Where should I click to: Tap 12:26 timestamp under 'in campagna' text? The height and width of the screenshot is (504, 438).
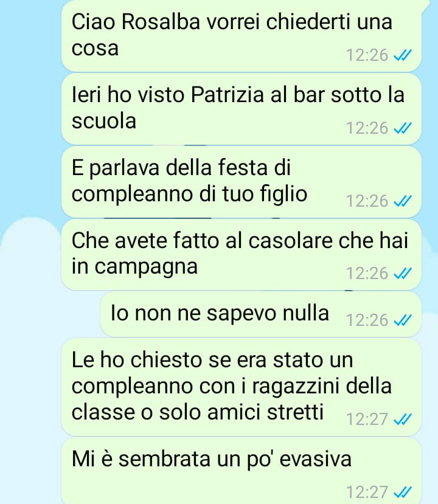367,274
